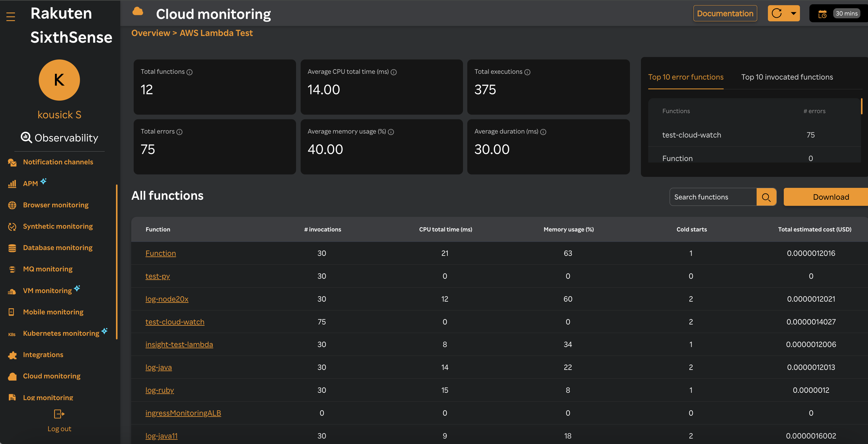This screenshot has width=868, height=444.
Task: Click the Integrations puzzle piece icon
Action: point(13,355)
